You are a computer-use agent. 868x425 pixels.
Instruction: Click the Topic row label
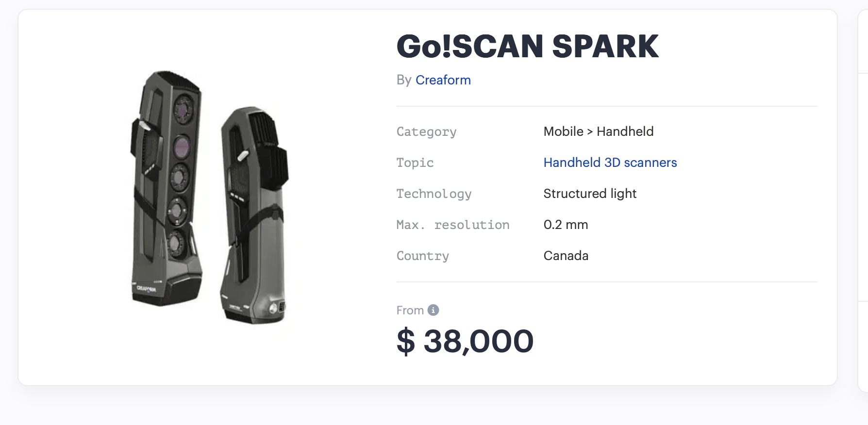[415, 163]
